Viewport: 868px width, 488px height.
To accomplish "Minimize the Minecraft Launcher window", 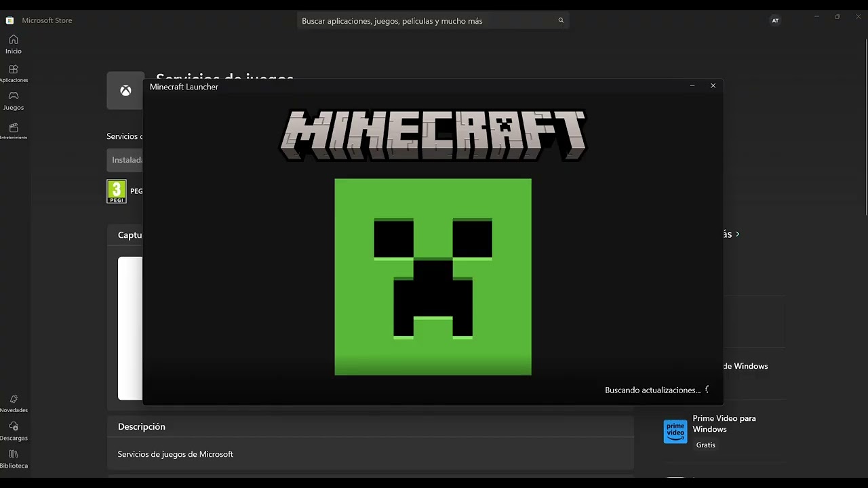I will pos(692,86).
